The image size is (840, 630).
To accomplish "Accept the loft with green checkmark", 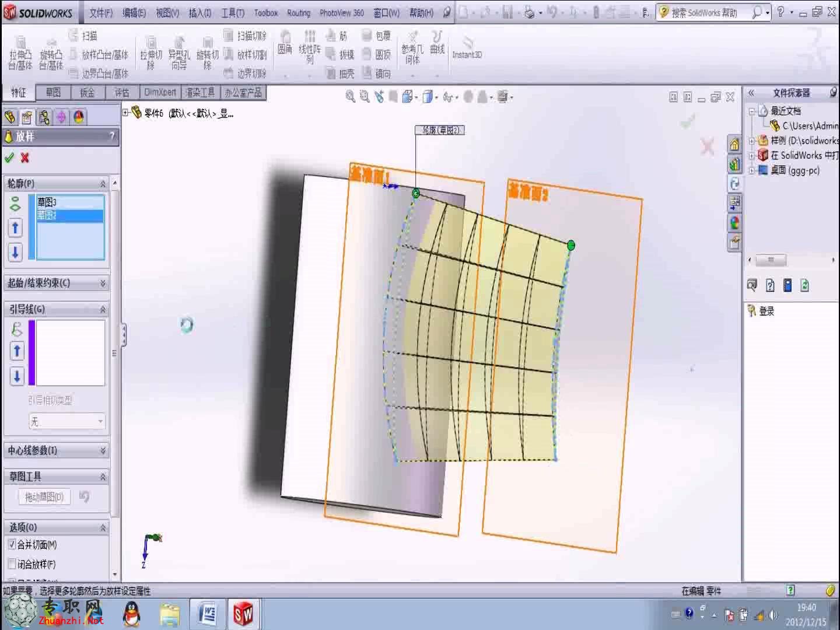I will pos(9,157).
